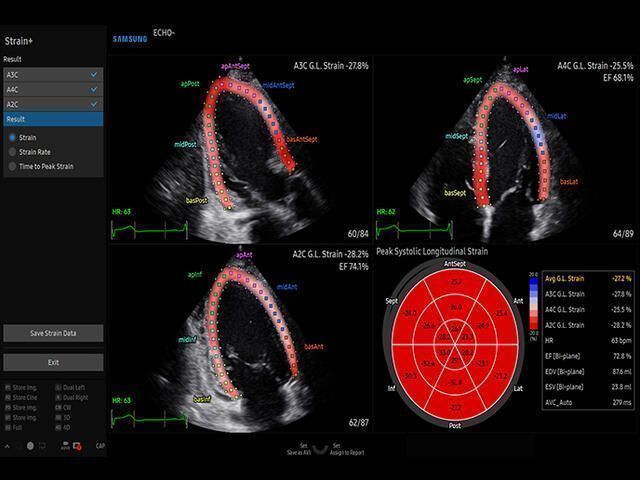This screenshot has height=480, width=640.
Task: Select the Strain radio button
Action: tap(12, 137)
